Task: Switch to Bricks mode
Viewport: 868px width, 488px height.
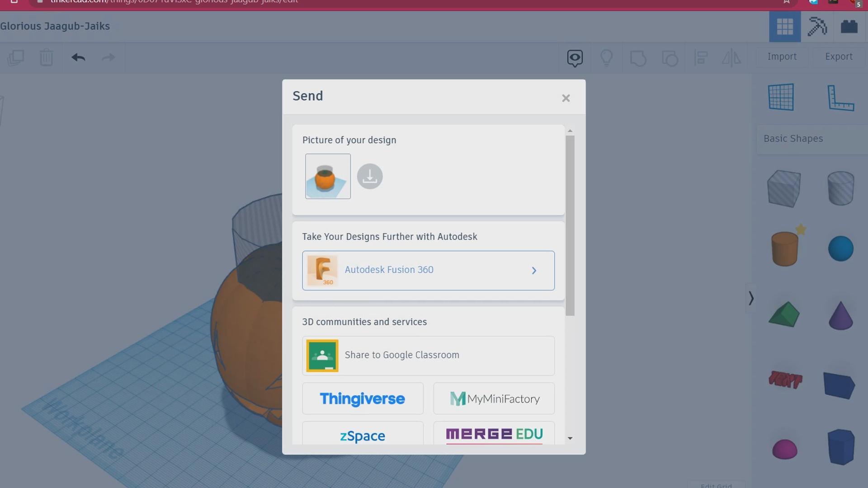Action: [849, 27]
